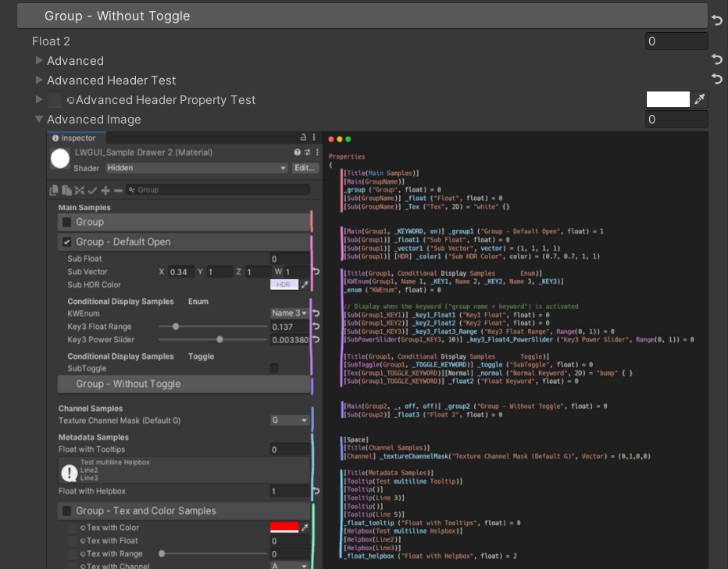Click the paste properties toolbar icon
The image size is (728, 569).
(x=67, y=190)
